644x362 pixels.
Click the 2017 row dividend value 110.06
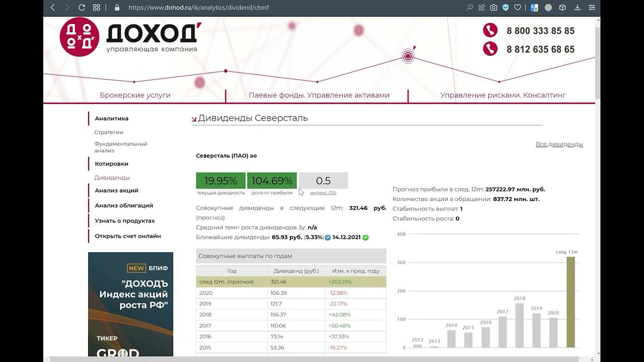point(279,326)
